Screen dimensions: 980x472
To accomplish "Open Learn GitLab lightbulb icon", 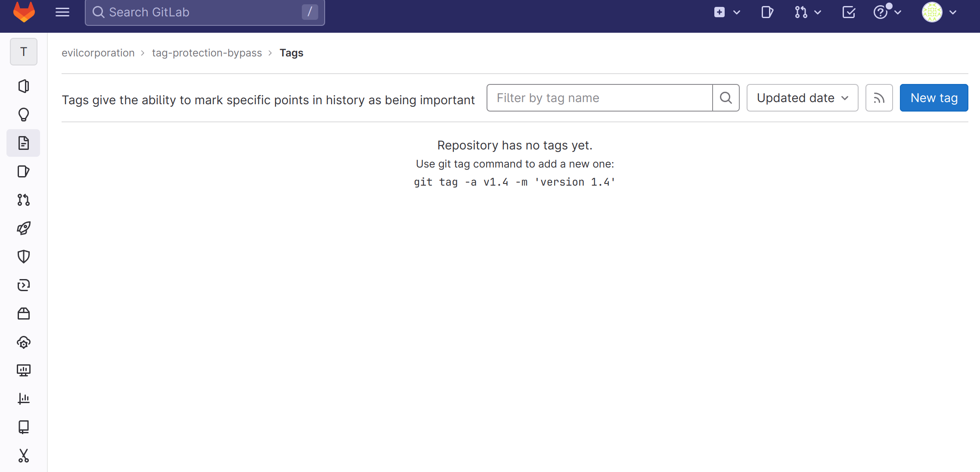I will [x=24, y=115].
